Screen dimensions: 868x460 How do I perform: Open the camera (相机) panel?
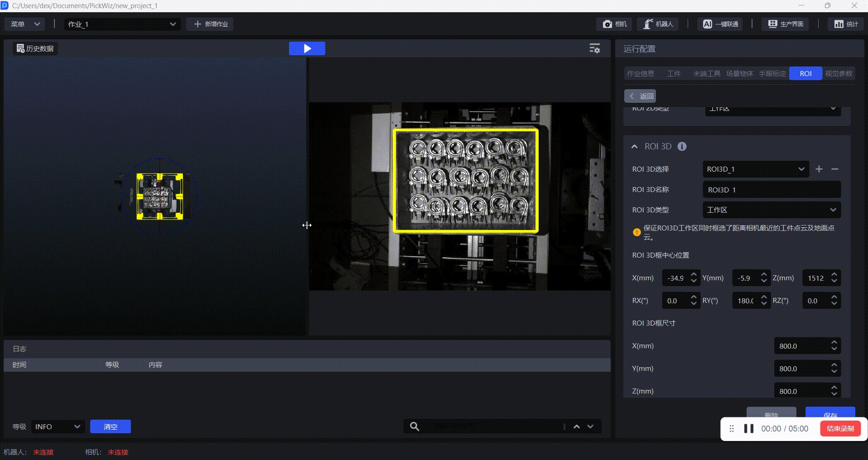coord(615,24)
